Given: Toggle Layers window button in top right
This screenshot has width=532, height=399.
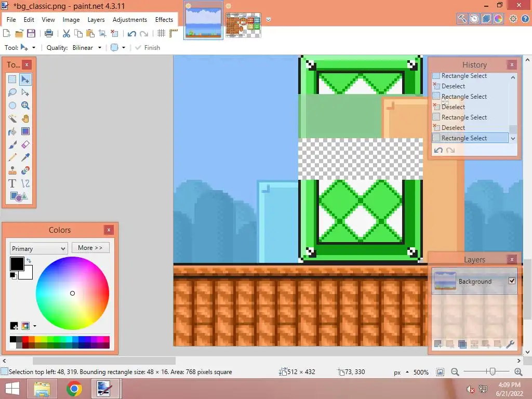Looking at the screenshot, I should [x=486, y=19].
